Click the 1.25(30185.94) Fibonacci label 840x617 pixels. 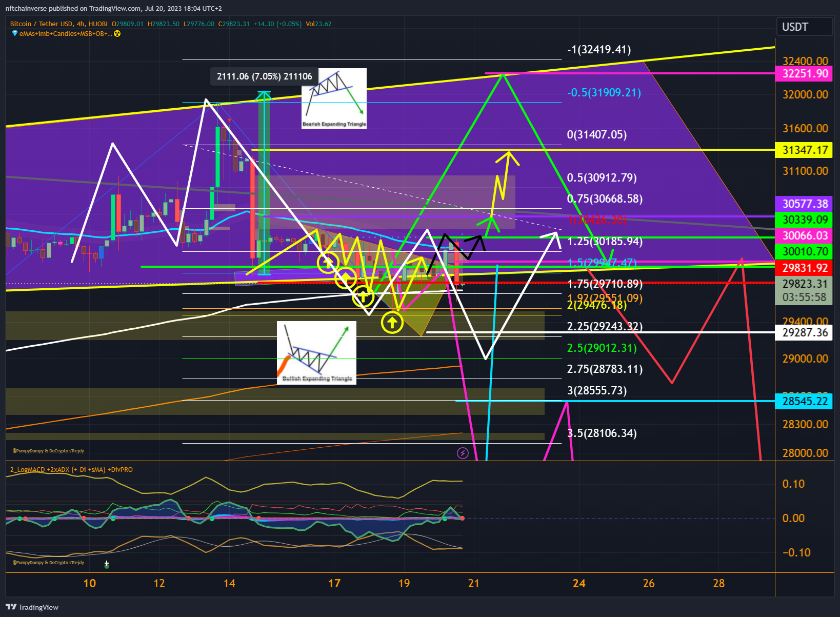coord(605,242)
